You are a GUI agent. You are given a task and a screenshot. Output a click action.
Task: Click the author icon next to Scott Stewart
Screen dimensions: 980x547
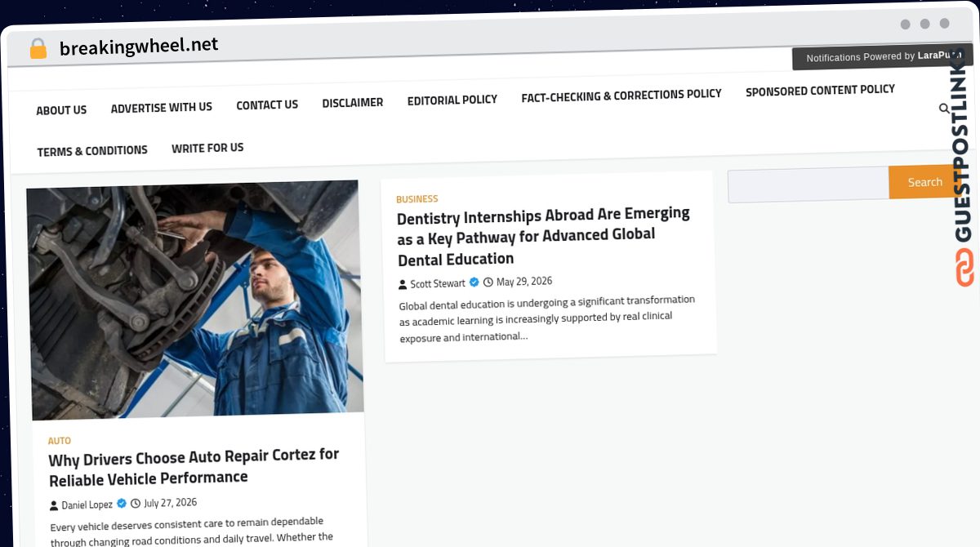(x=403, y=285)
